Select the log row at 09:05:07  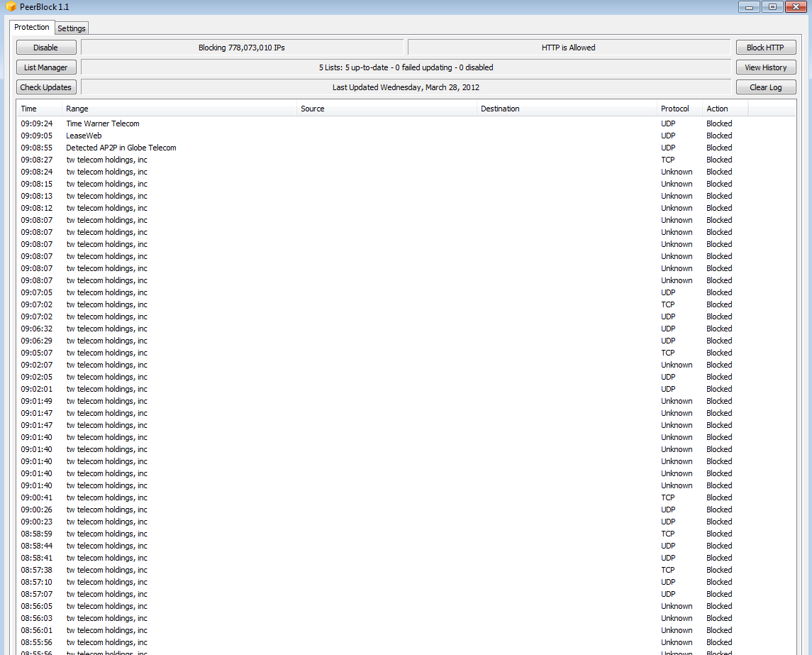click(406, 353)
